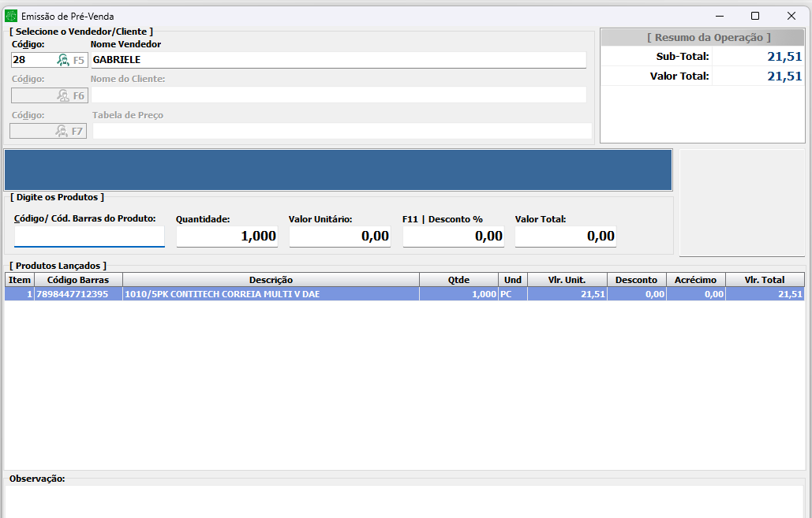Select the Valor Unitário input
Screen dimensions: 812x518
click(339, 237)
